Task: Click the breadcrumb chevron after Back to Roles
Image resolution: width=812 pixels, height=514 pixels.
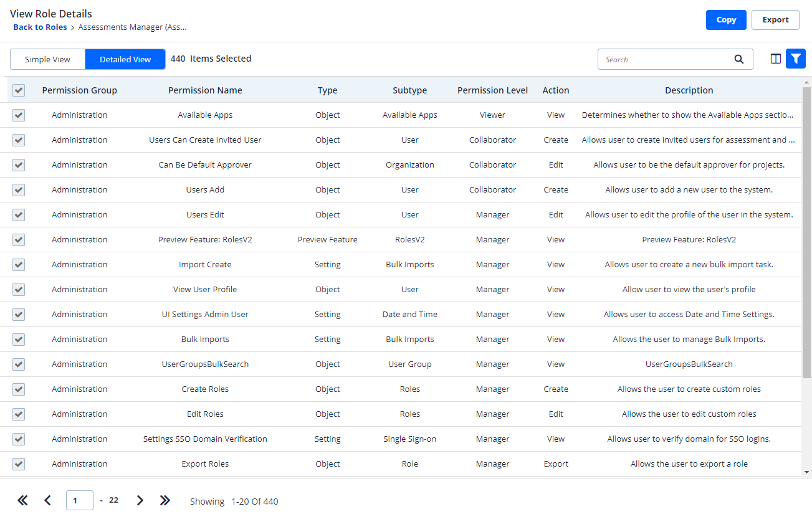Action: (x=74, y=27)
